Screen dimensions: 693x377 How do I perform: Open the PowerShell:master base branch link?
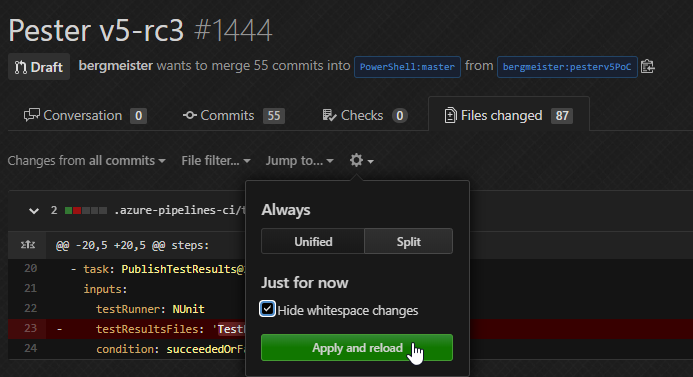tap(407, 67)
